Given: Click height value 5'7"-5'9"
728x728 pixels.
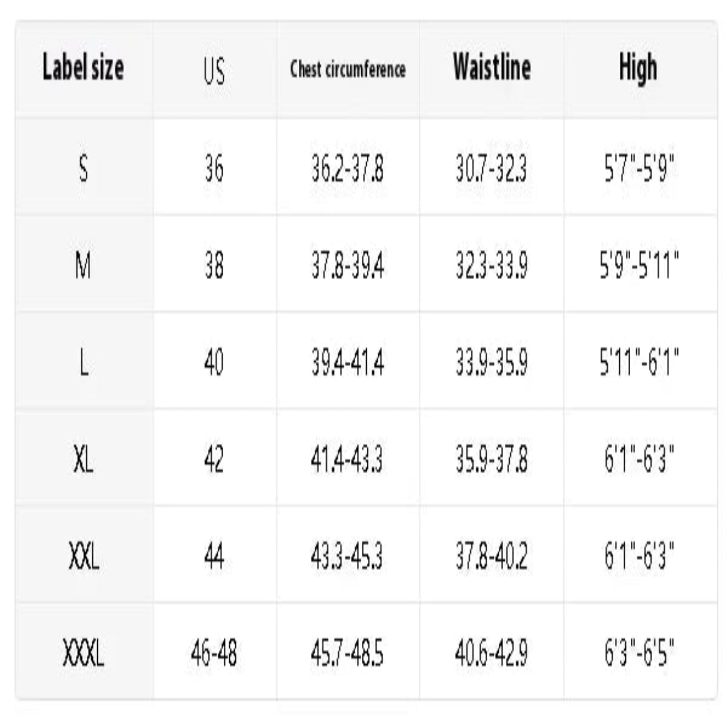Looking at the screenshot, I should 639,168.
